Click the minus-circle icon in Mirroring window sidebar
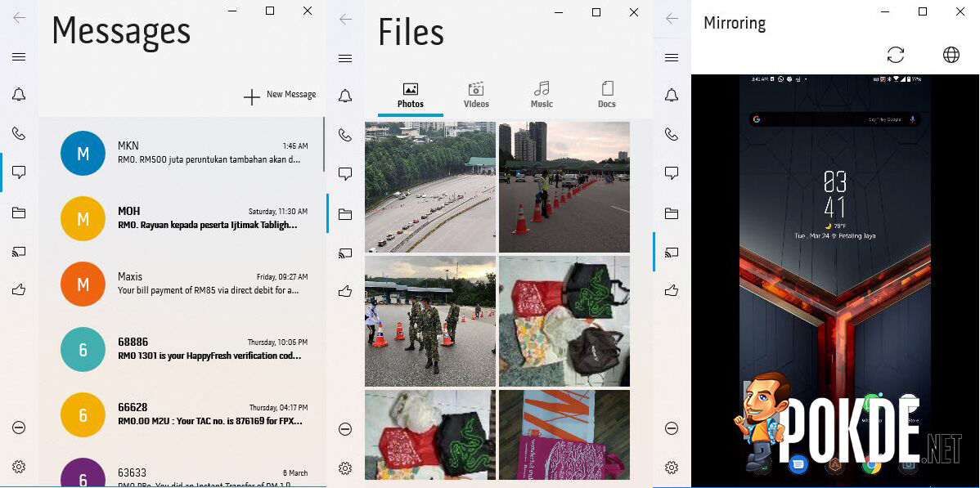Image resolution: width=980 pixels, height=488 pixels. (672, 428)
